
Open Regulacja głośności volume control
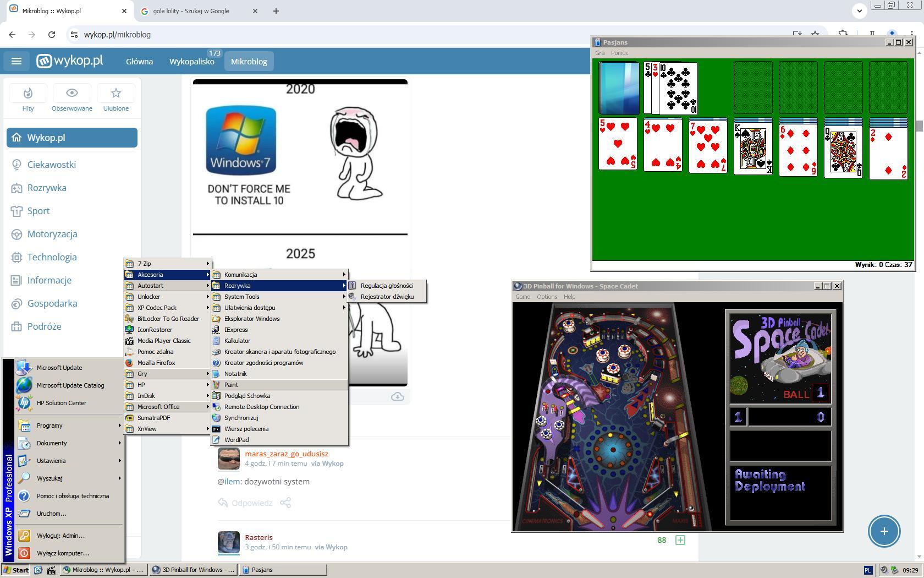387,286
